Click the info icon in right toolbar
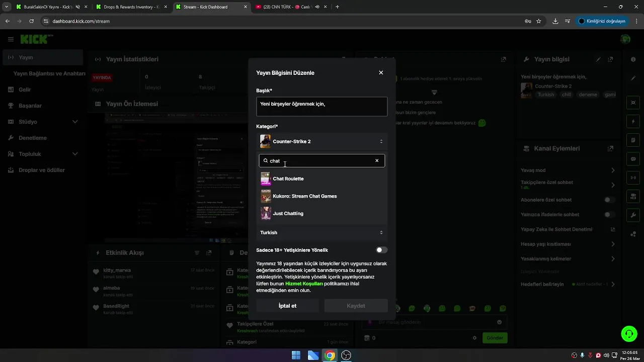Screen dimensions: 644x362 tap(633, 59)
